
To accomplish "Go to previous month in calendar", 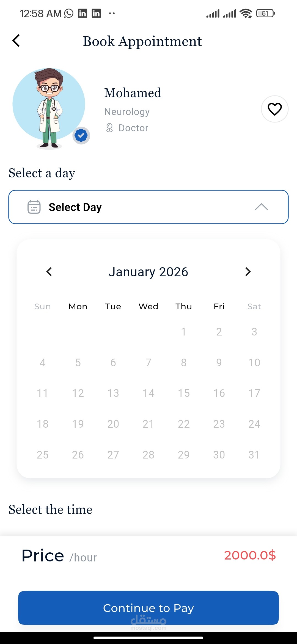I will click(49, 272).
